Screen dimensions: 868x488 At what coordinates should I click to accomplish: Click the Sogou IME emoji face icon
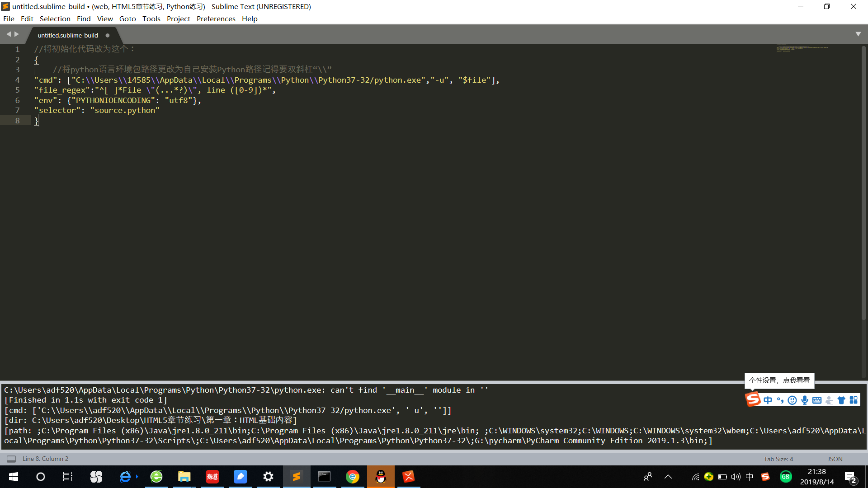click(792, 400)
